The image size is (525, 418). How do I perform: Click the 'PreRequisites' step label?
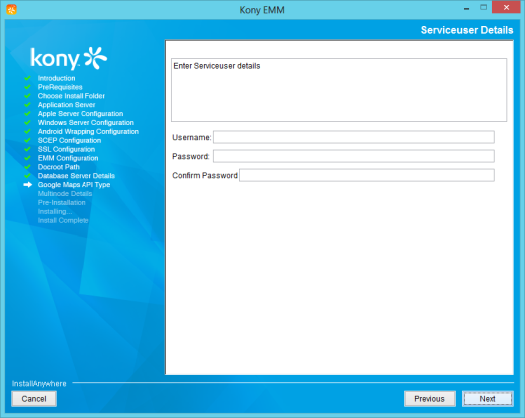pos(60,87)
